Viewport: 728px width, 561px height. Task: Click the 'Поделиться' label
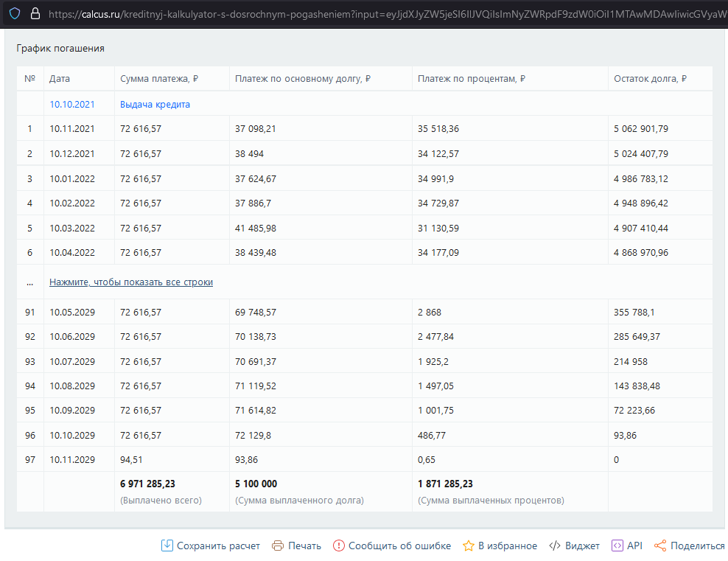pyautogui.click(x=697, y=546)
